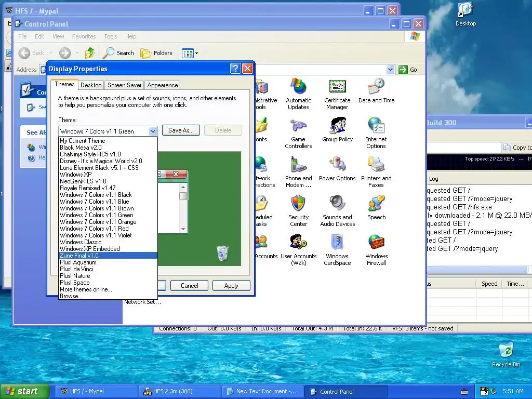Select My Current Theme in list
The width and height of the screenshot is (532, 399).
coord(108,140)
